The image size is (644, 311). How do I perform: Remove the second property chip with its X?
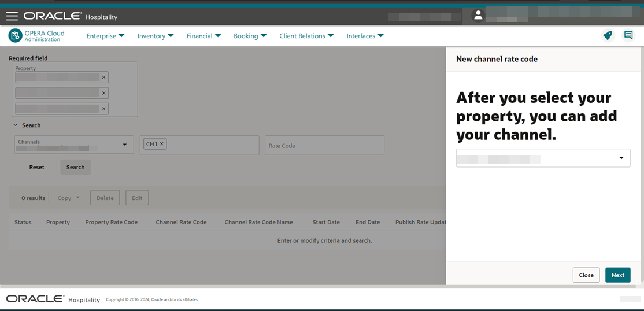click(x=103, y=93)
